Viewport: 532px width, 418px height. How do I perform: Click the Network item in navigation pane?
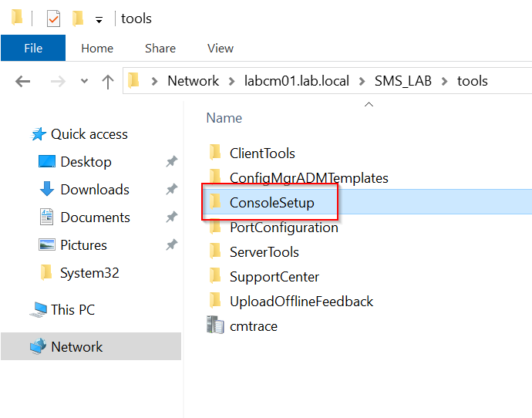pos(76,347)
